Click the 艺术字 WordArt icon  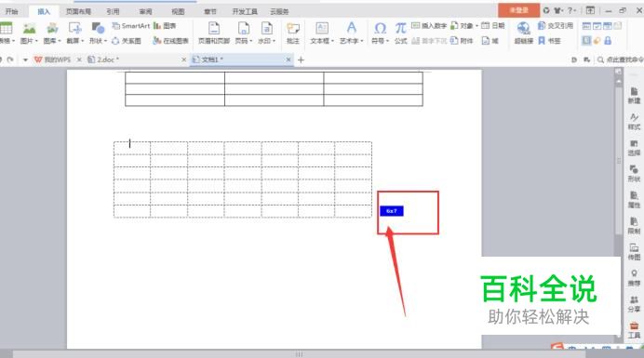(352, 28)
